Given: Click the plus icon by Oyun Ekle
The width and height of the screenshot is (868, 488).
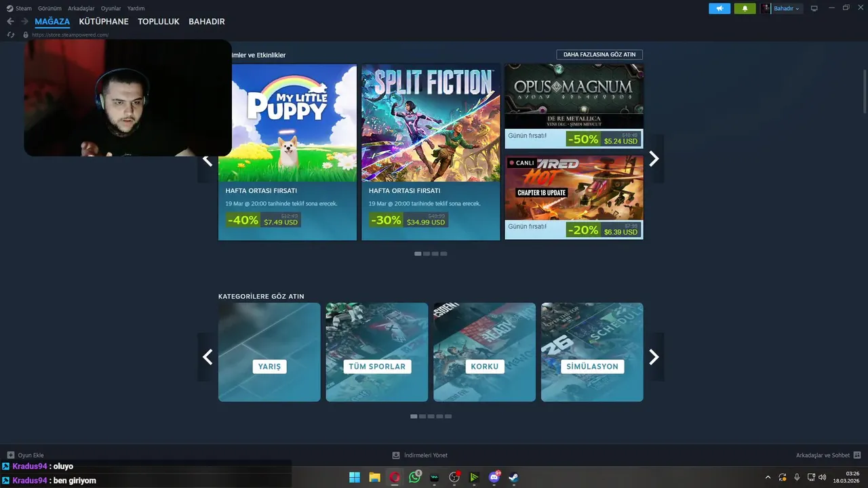Looking at the screenshot, I should [x=10, y=455].
